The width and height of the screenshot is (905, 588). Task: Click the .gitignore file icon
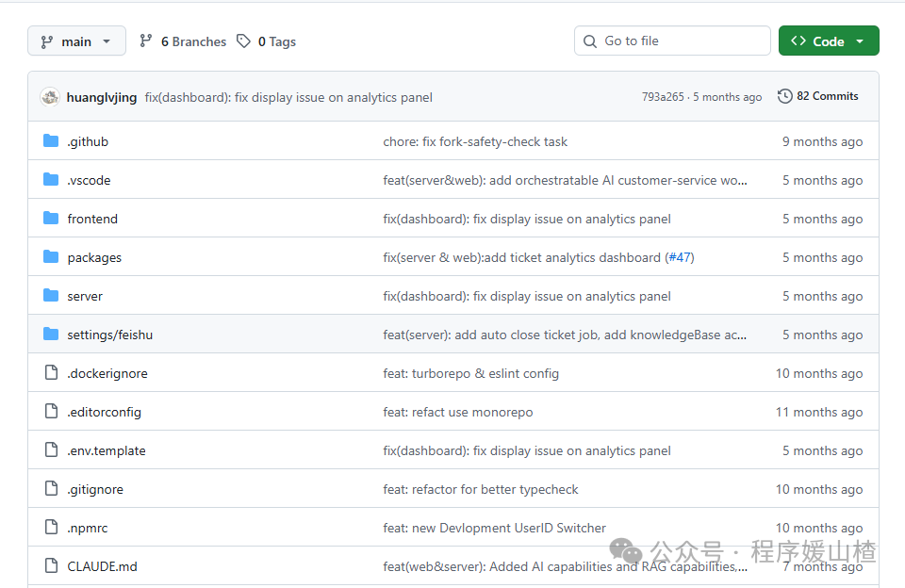click(51, 489)
